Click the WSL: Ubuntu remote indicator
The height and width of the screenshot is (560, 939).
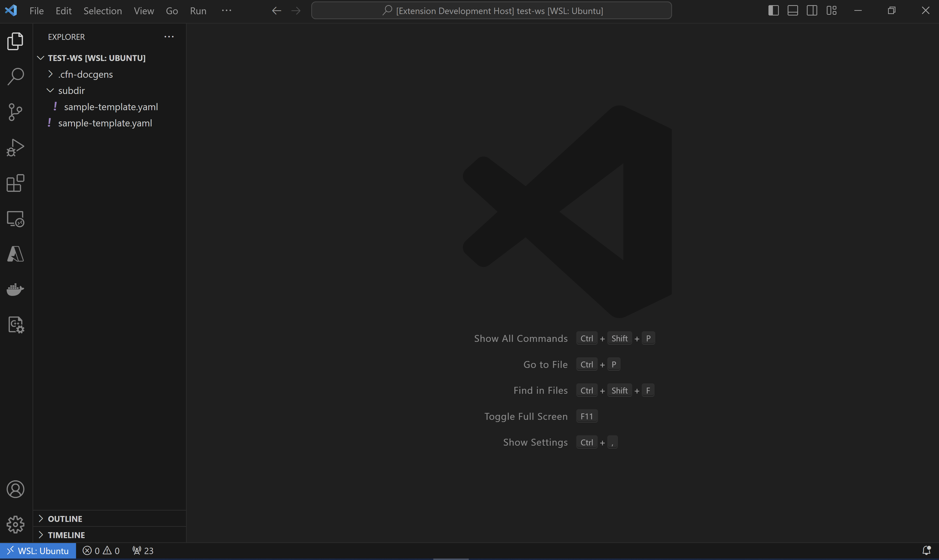tap(38, 551)
